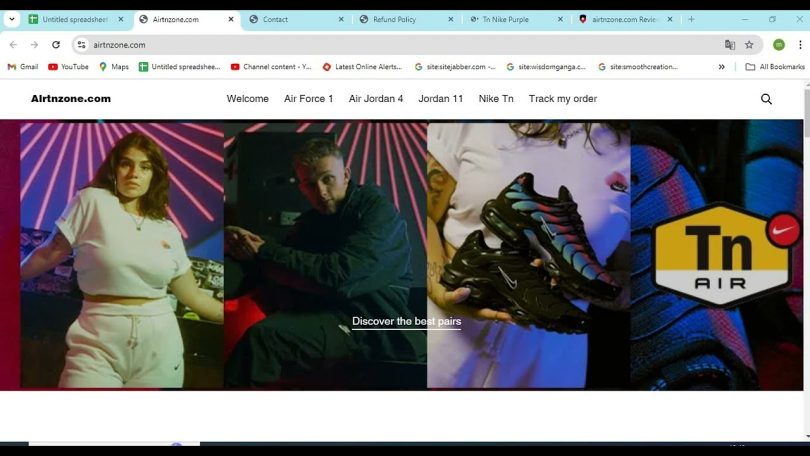
Task: View site information icon in address bar
Action: (82, 45)
